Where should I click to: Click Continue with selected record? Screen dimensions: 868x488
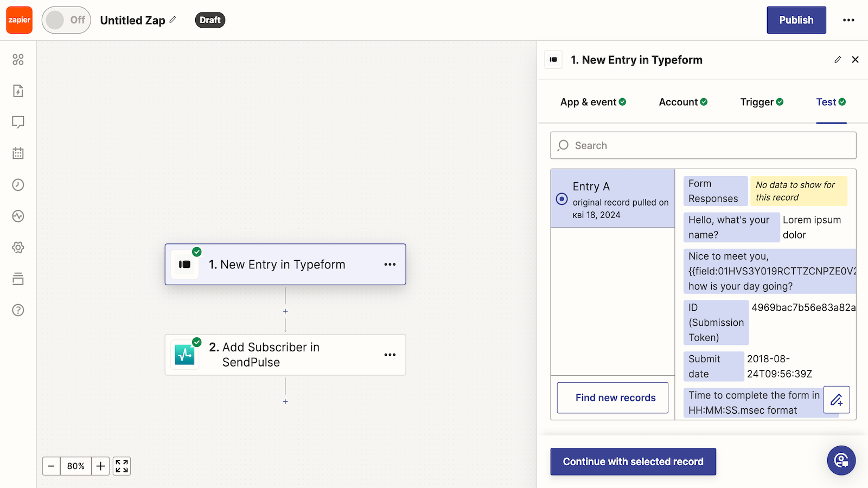pos(633,461)
